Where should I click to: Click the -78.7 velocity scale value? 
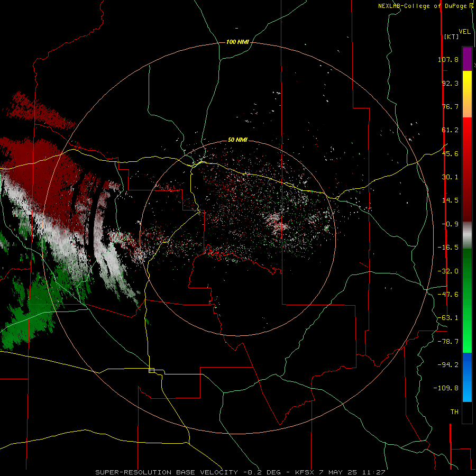(x=448, y=342)
